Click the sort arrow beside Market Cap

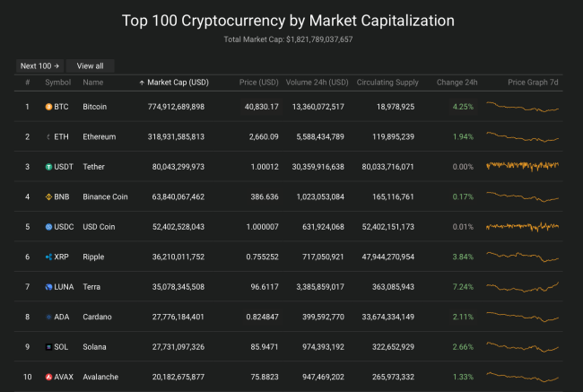[x=142, y=83]
